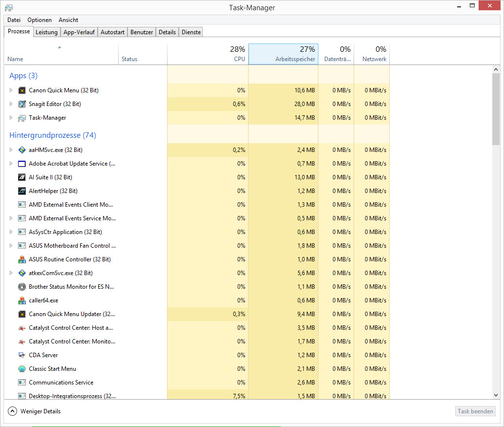Click the AsSysCtr Application icon
The image size is (504, 427).
point(22,232)
